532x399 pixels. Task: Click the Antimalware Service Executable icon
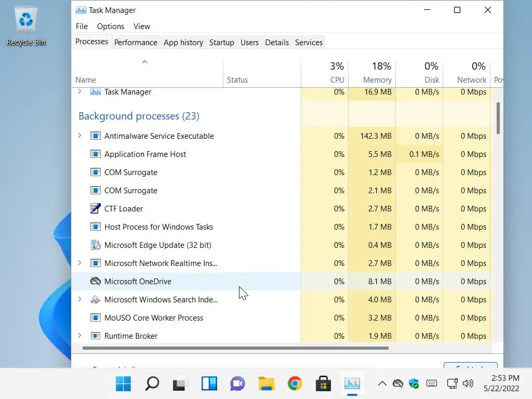click(x=96, y=136)
